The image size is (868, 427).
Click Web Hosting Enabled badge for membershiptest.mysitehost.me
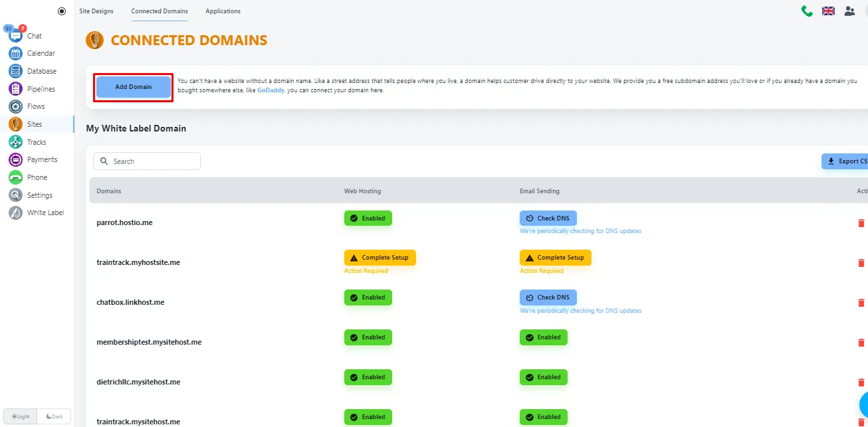(x=368, y=337)
